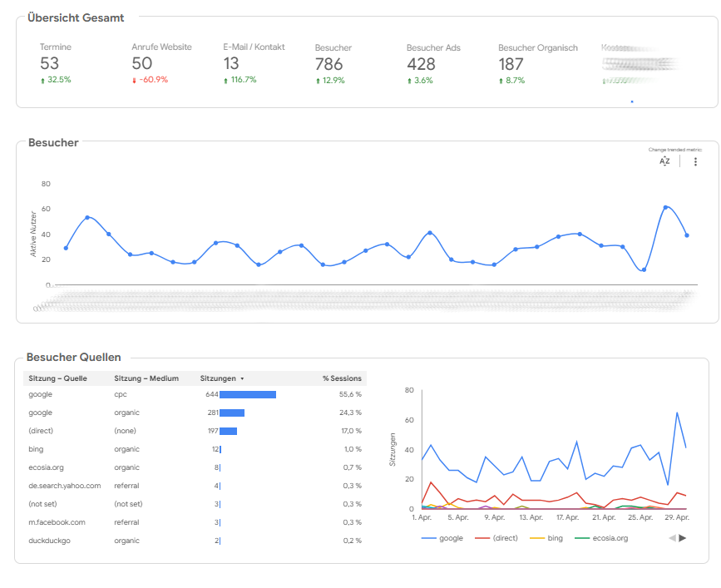Go to next legend page arrow

tap(683, 538)
